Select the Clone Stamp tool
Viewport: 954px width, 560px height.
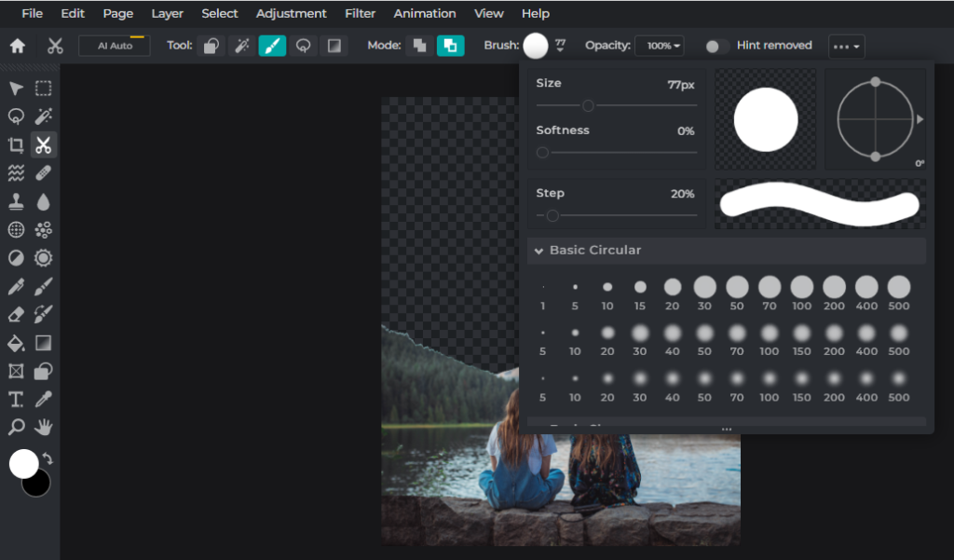pyautogui.click(x=16, y=201)
